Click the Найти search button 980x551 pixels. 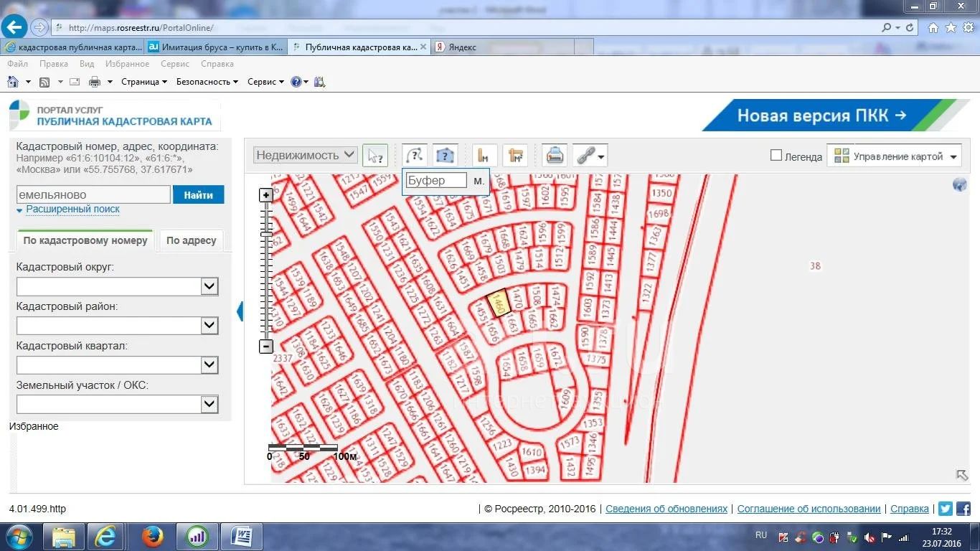coord(198,194)
